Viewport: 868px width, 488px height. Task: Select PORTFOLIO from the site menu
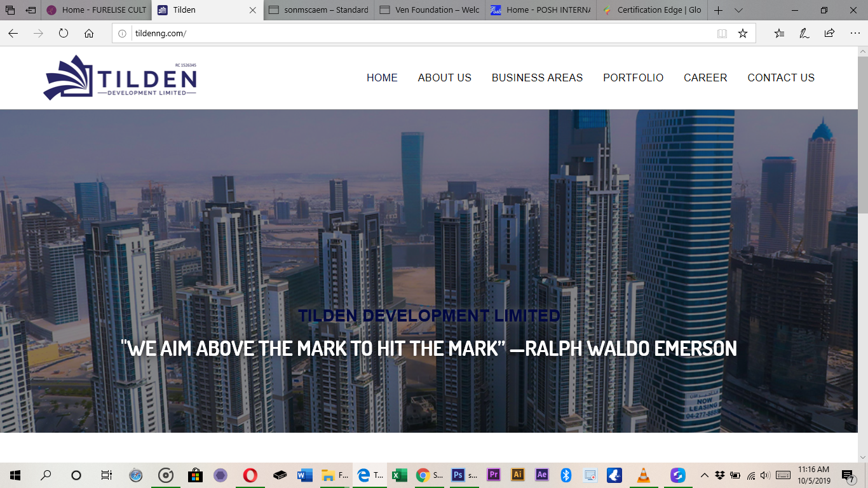click(x=633, y=78)
